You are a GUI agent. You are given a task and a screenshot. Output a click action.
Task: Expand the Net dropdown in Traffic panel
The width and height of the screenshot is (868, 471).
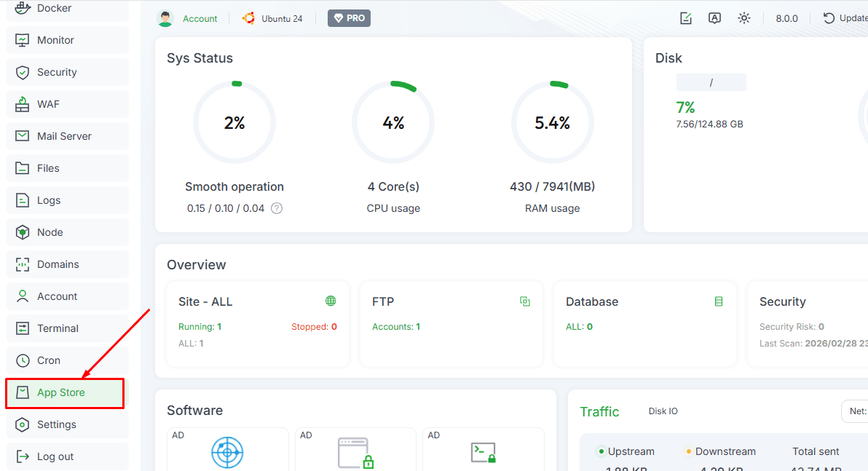[x=856, y=411]
